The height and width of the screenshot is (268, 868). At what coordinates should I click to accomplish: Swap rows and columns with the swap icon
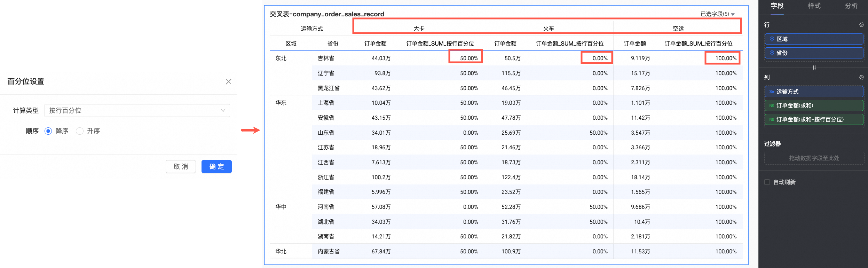(x=814, y=68)
